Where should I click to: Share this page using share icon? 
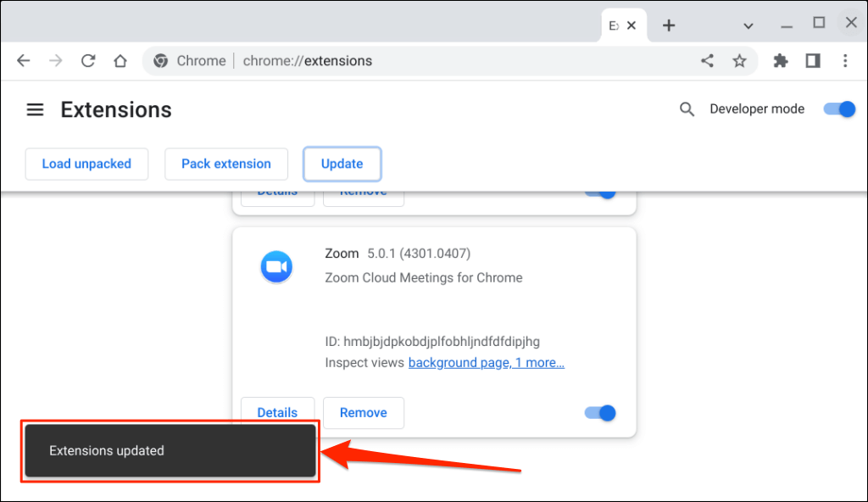point(707,60)
